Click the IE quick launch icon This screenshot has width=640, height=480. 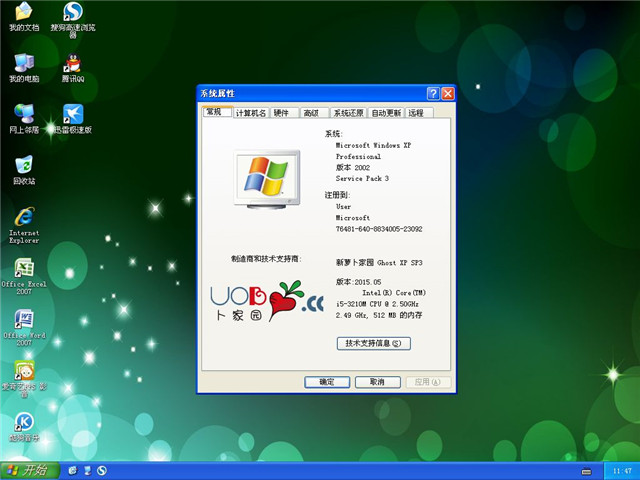click(x=73, y=471)
